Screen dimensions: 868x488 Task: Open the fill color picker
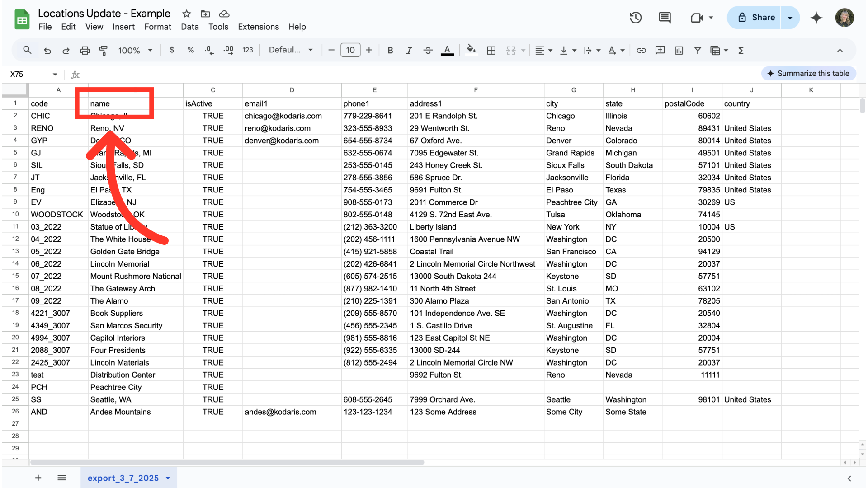471,50
